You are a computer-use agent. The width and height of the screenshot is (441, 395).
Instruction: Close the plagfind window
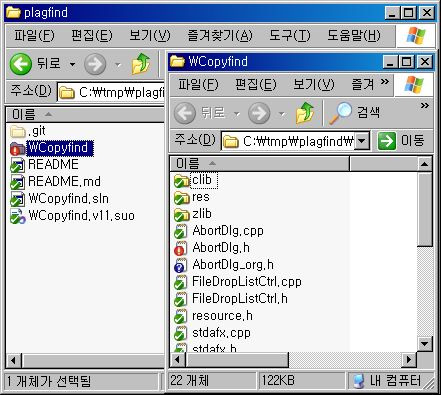tap(427, 13)
